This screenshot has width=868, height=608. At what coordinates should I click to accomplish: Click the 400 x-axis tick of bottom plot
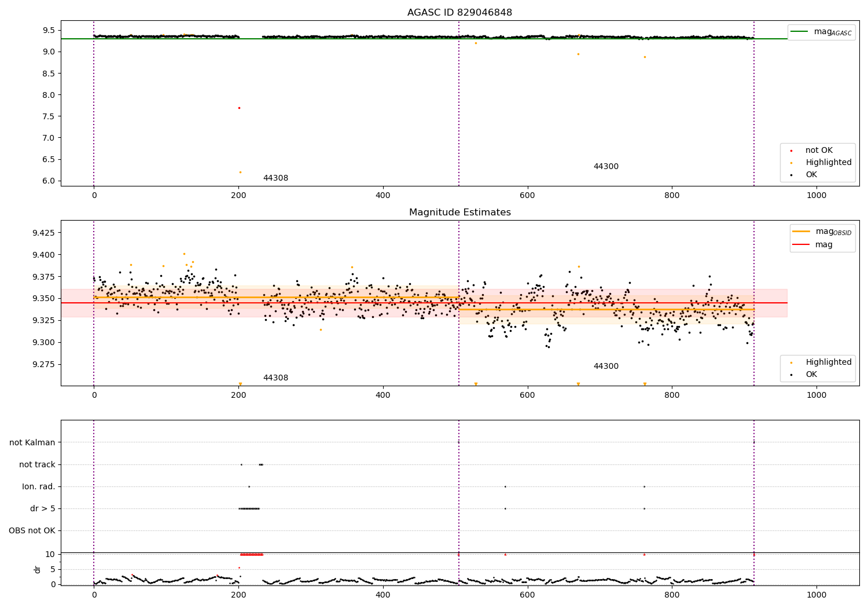click(383, 595)
